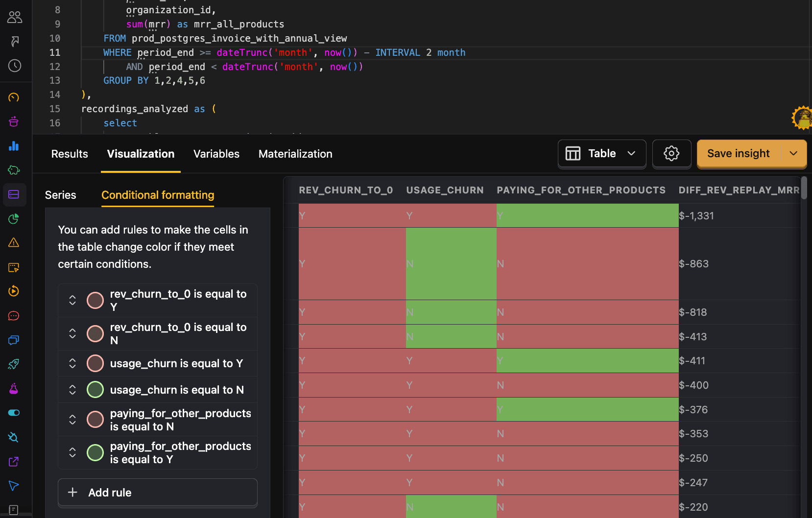Expand the Save insight dropdown arrow
The height and width of the screenshot is (518, 812).
click(x=793, y=154)
